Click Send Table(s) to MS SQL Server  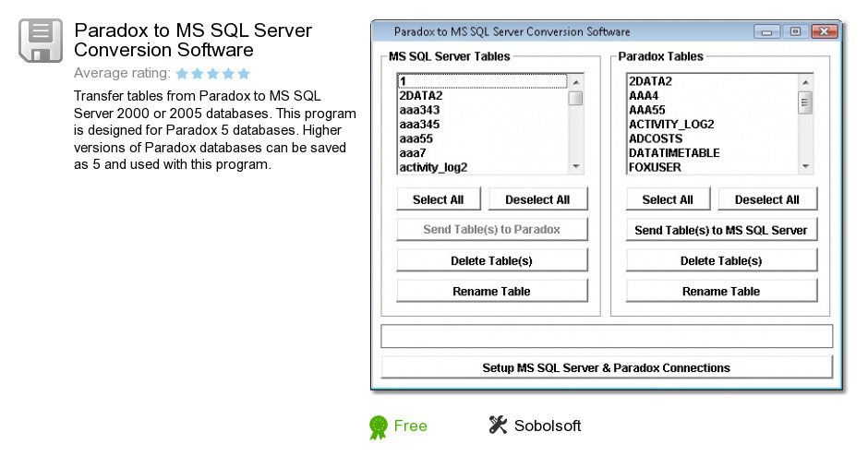(x=721, y=230)
